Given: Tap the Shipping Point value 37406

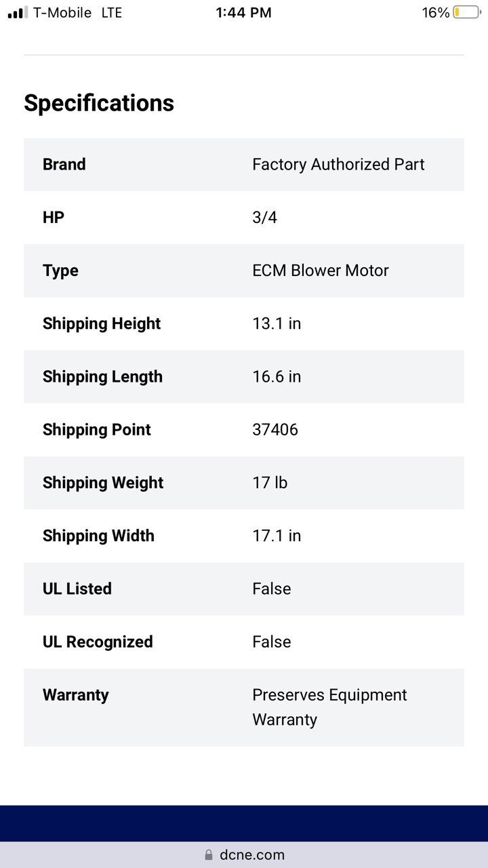Looking at the screenshot, I should point(275,429).
